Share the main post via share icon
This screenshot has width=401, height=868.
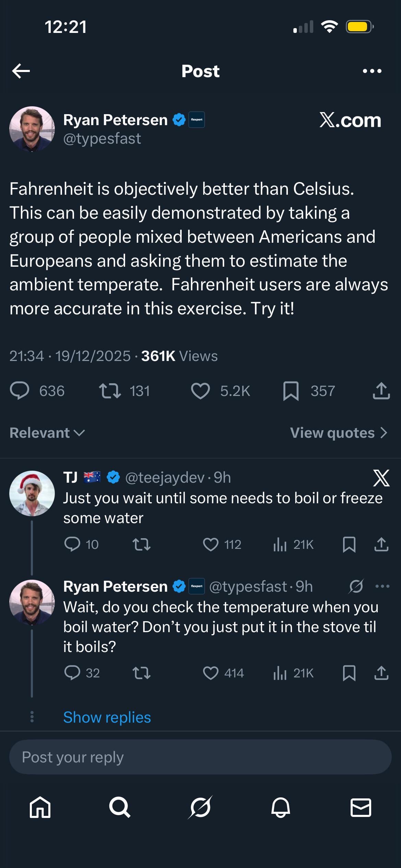(381, 391)
